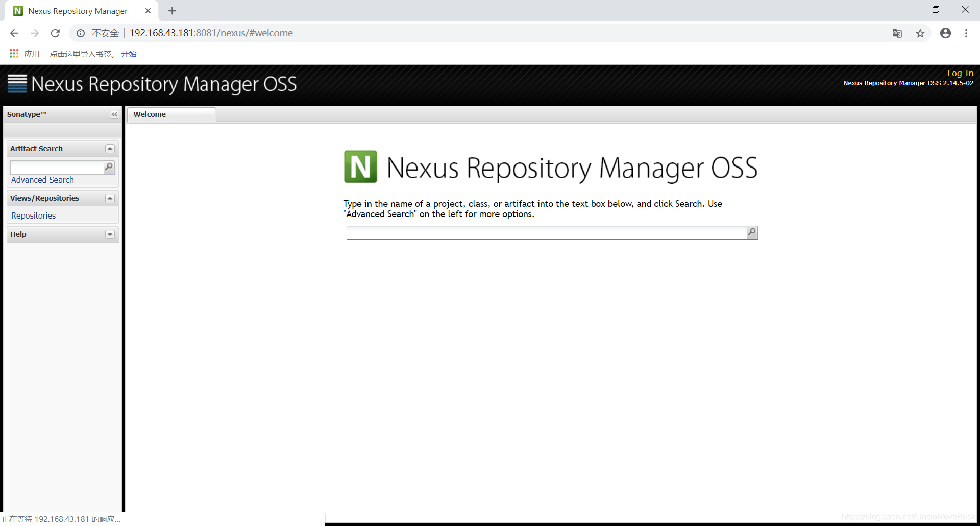
Task: Open Chrome three-dot menu
Action: [966, 33]
